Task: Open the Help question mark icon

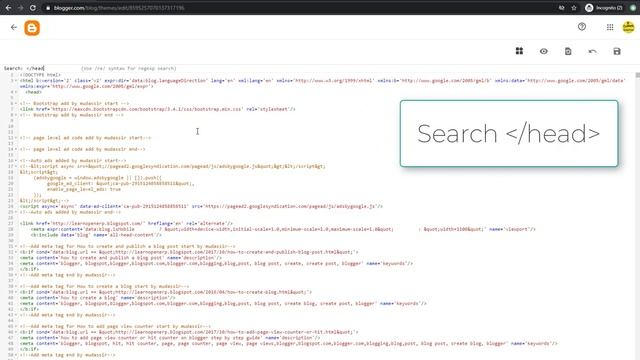Action: pyautogui.click(x=582, y=27)
